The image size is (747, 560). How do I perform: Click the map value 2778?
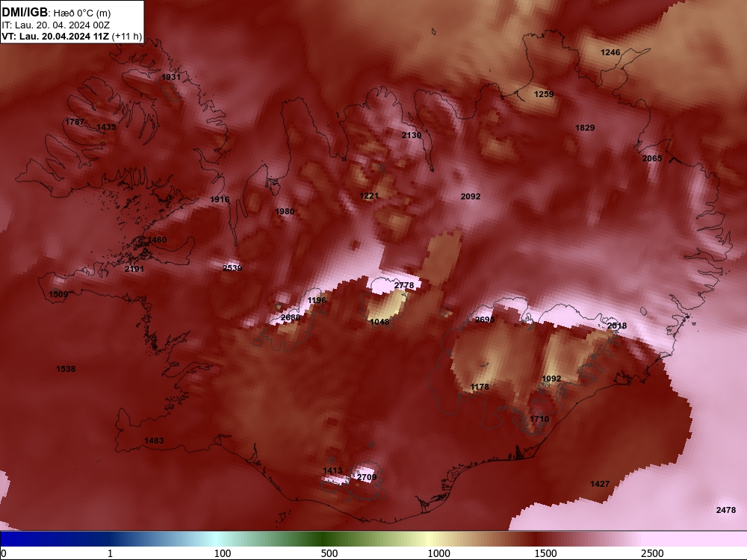click(x=404, y=285)
